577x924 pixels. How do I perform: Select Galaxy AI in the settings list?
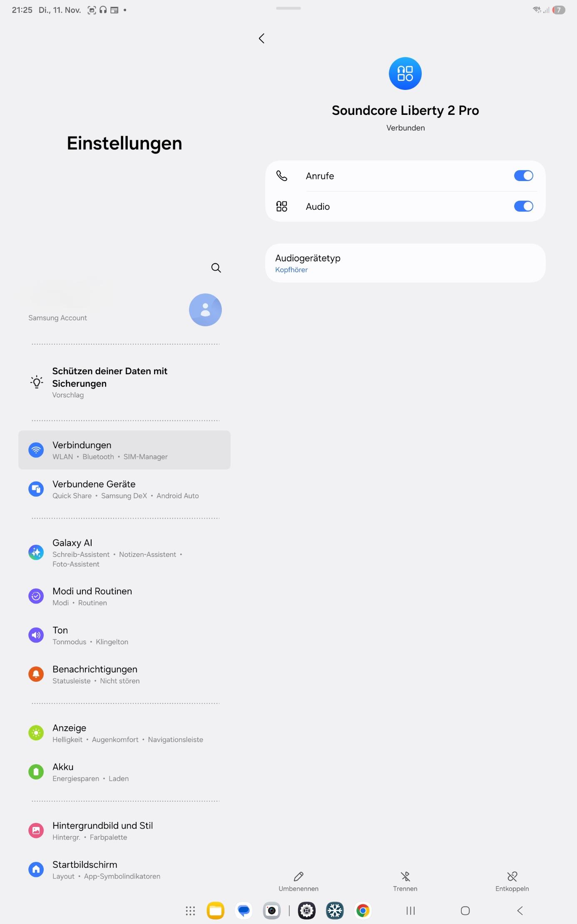(x=124, y=553)
